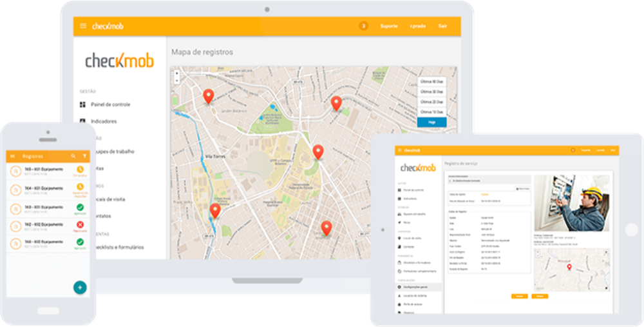
Task: Open Equipes de trabalho in laptop sidebar
Action: point(115,152)
